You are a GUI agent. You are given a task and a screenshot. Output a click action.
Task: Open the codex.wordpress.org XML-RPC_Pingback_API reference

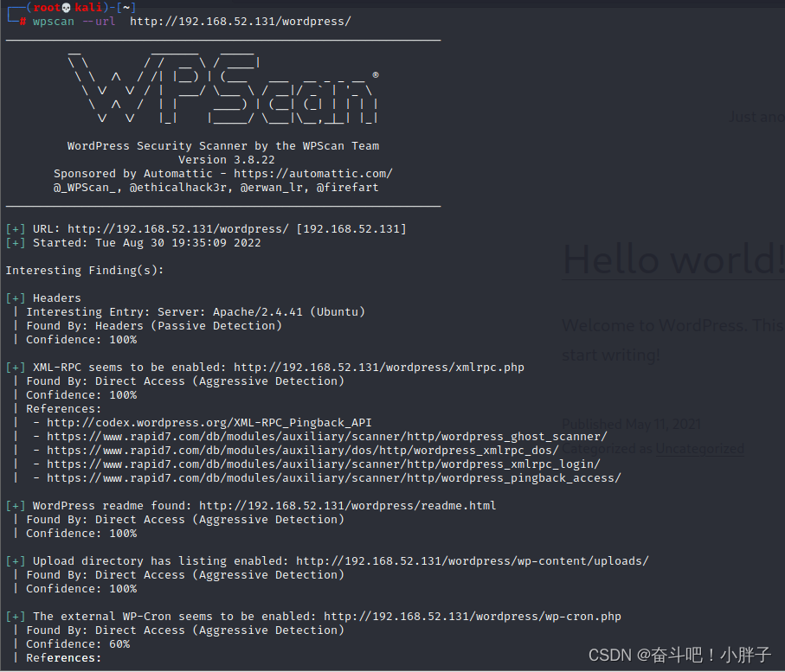[x=209, y=423]
